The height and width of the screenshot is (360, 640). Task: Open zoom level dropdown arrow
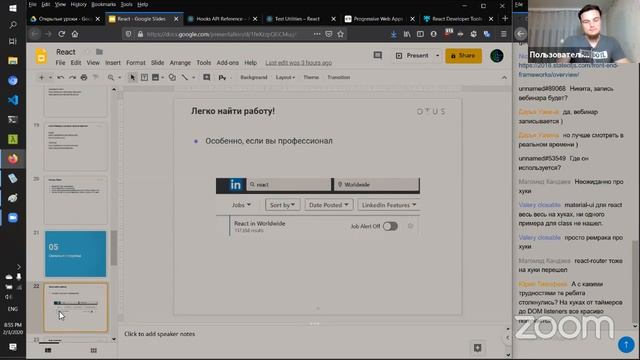(x=120, y=77)
